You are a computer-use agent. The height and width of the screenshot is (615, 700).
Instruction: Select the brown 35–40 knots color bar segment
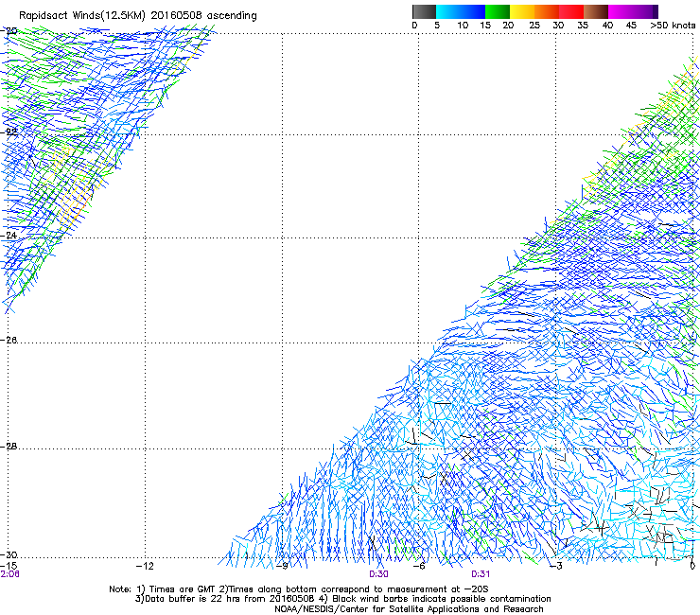click(x=596, y=11)
